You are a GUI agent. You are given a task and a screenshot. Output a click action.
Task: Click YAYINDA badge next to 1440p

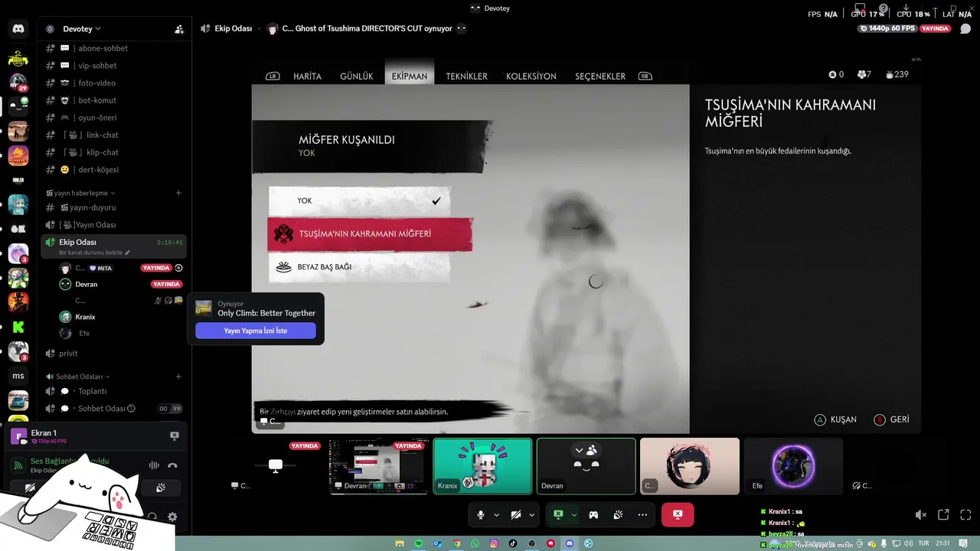pyautogui.click(x=936, y=28)
